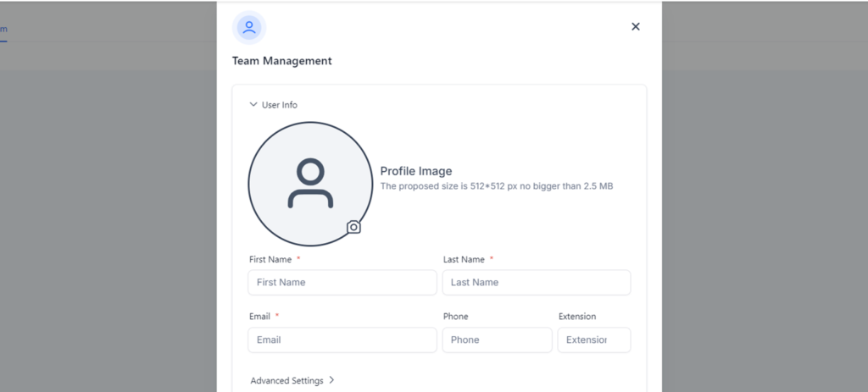Viewport: 868px width, 392px height.
Task: Click the Email field label
Action: click(x=259, y=317)
